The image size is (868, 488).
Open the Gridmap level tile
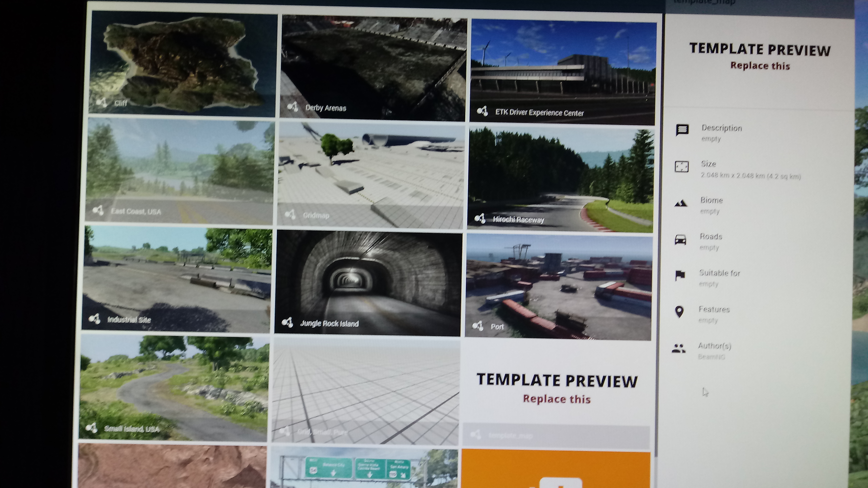371,175
